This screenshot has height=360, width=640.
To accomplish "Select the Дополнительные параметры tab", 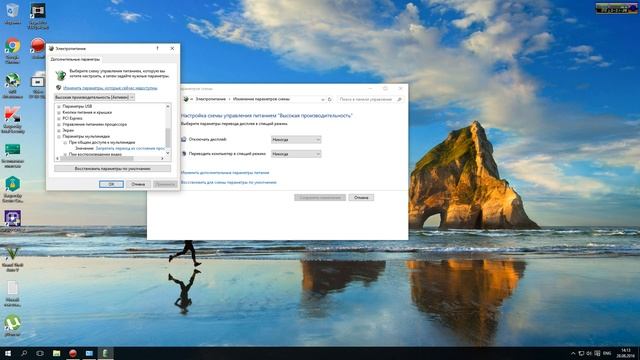I will pyautogui.click(x=75, y=59).
